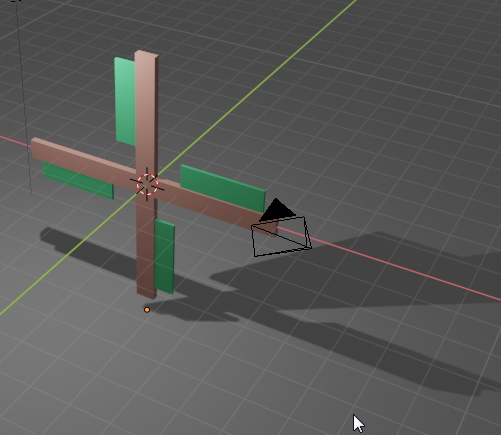Viewport: 501px width, 435px height.
Task: Click the orange origin dot below the cross
Action: 147,310
